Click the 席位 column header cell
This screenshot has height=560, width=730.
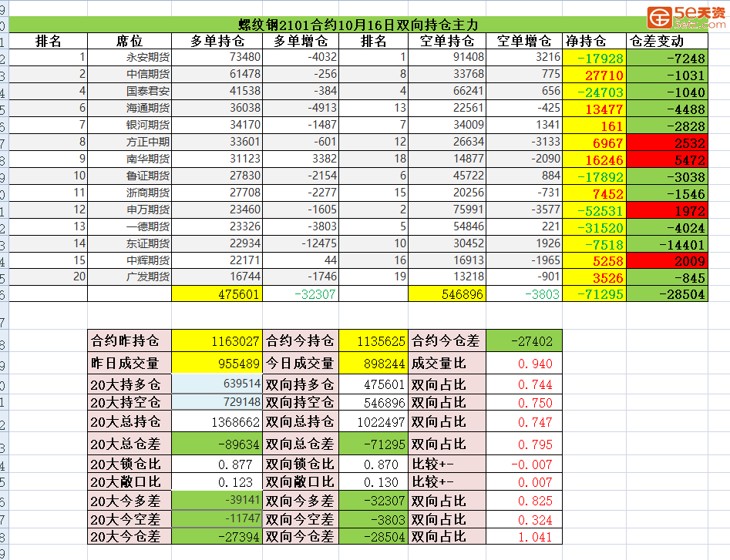(129, 41)
